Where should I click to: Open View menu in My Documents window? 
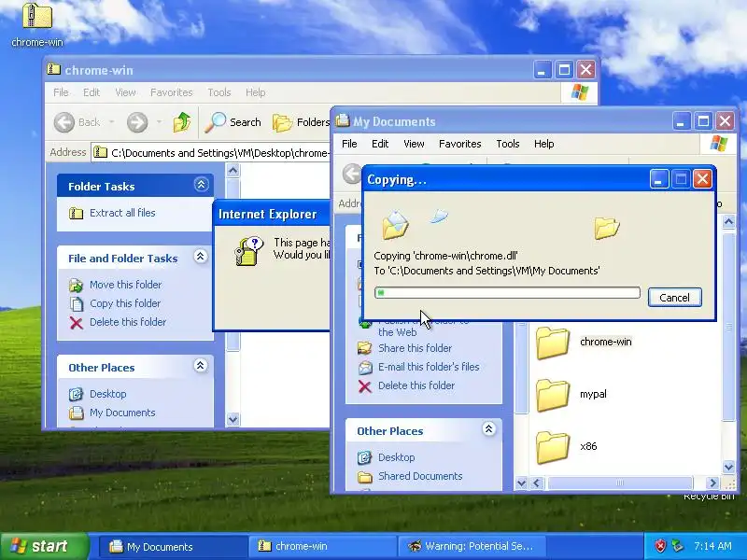tap(414, 144)
